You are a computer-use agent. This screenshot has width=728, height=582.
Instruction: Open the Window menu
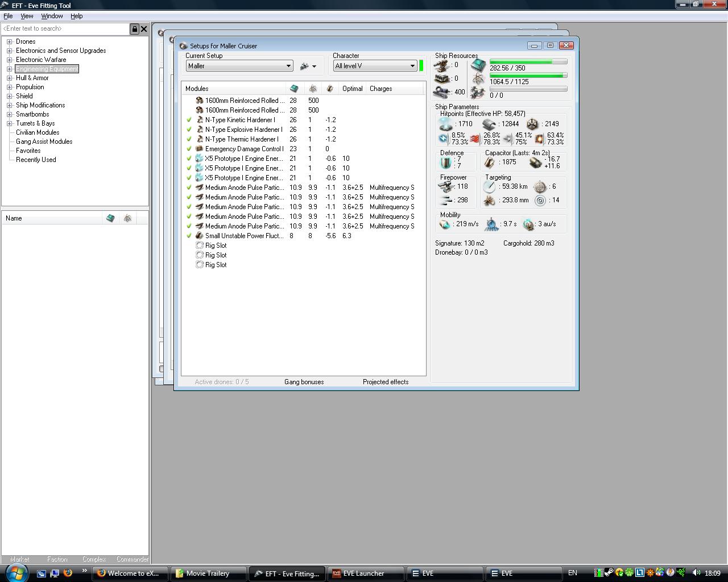pos(52,16)
